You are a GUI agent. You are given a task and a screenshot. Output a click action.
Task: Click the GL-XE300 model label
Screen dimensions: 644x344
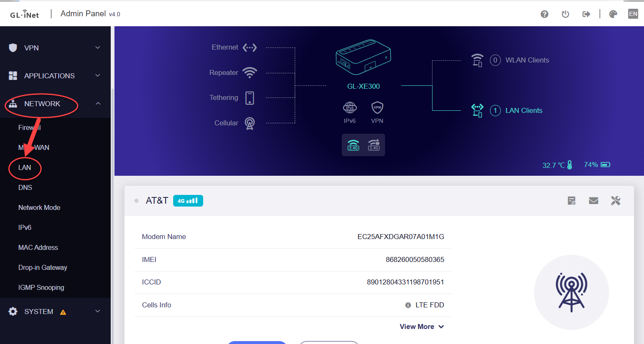363,86
